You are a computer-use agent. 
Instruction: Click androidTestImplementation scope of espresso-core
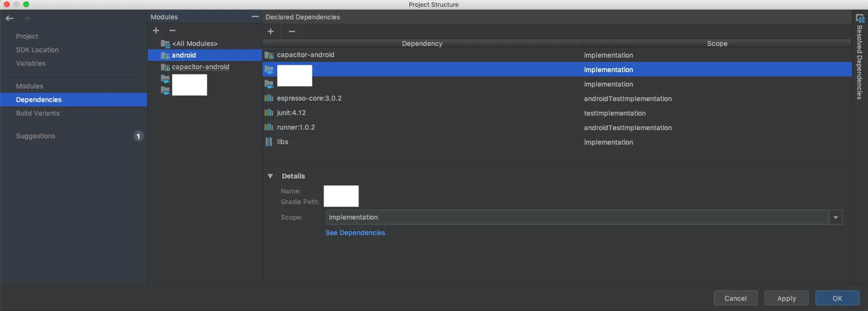pyautogui.click(x=628, y=99)
